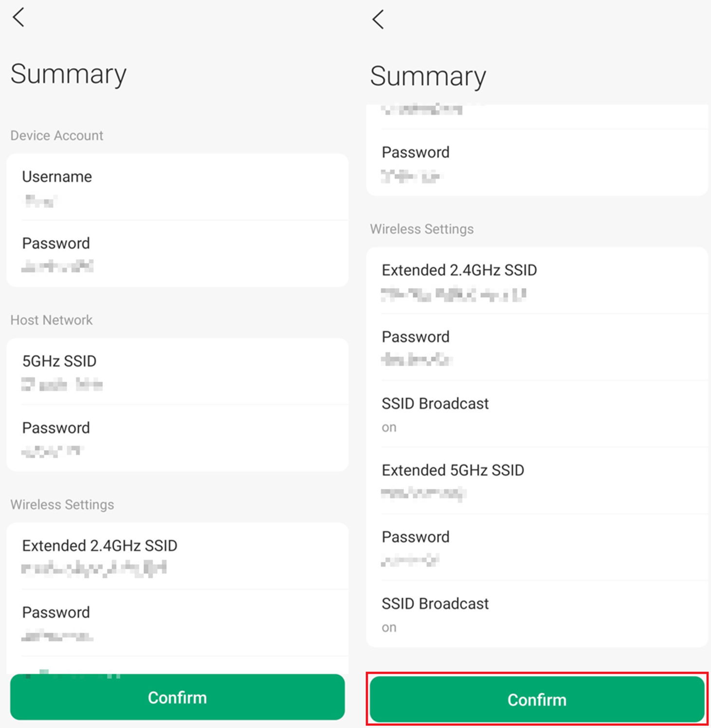Tap the Extended 5GHz SSID row
Viewport: 711px width, 728px height.
(x=537, y=481)
